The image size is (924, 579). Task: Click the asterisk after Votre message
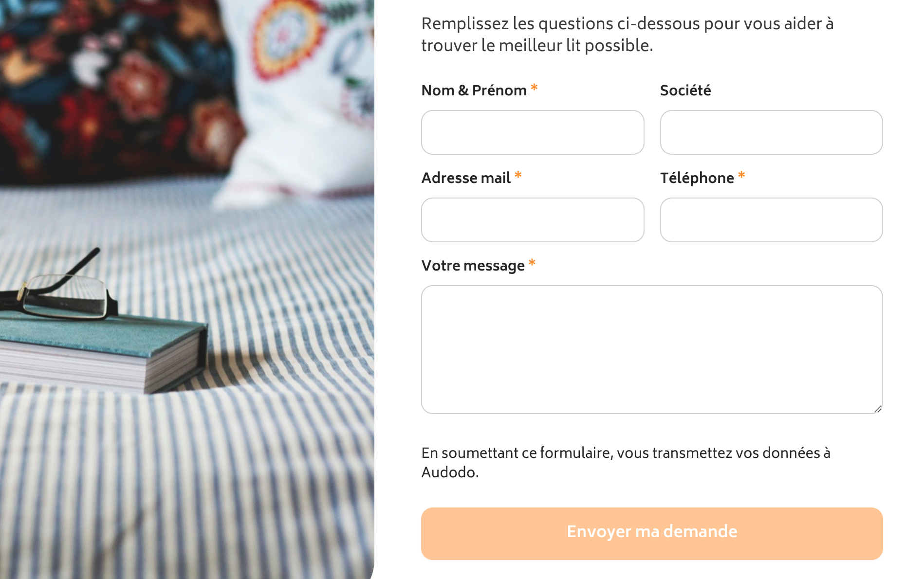click(x=532, y=263)
